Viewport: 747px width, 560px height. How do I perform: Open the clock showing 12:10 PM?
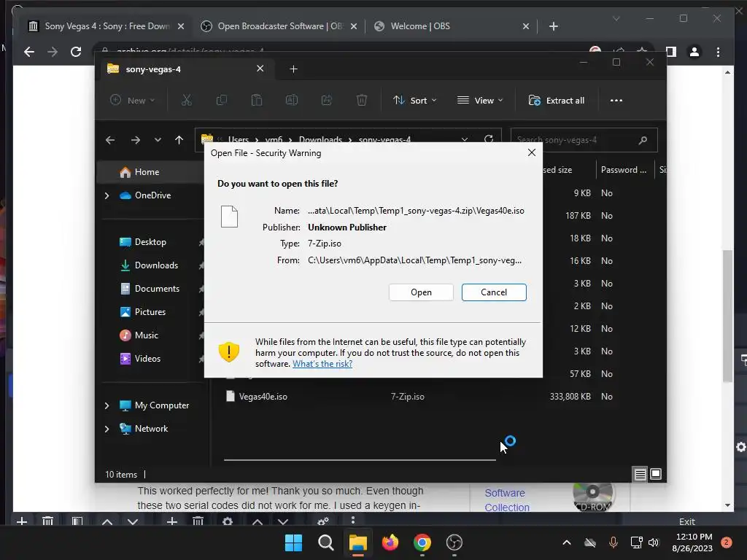[692, 542]
